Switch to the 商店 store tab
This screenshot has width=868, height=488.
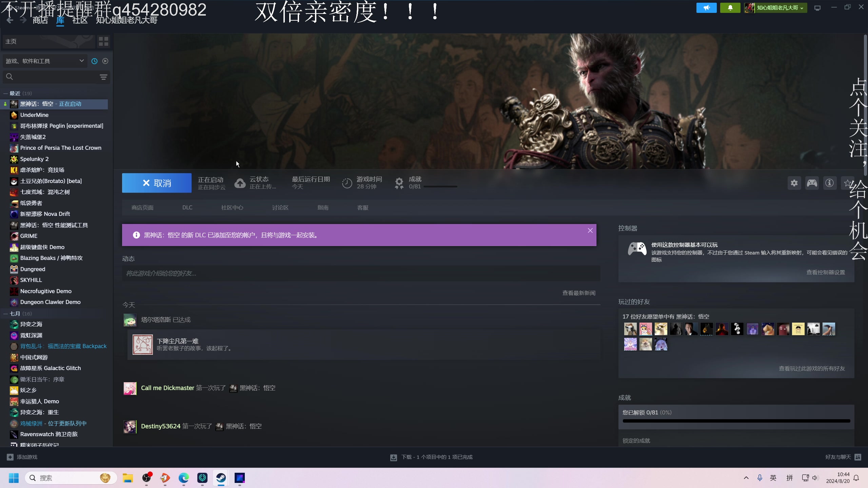40,20
